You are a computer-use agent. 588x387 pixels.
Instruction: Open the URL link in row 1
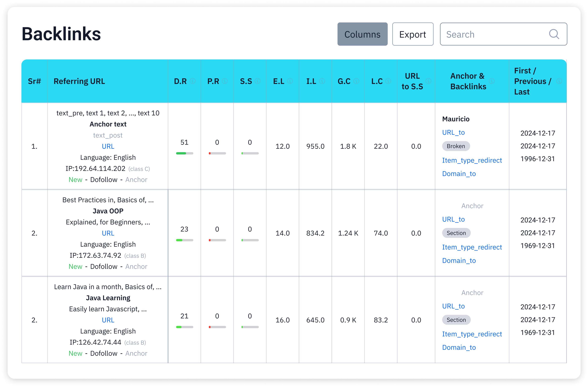point(108,146)
